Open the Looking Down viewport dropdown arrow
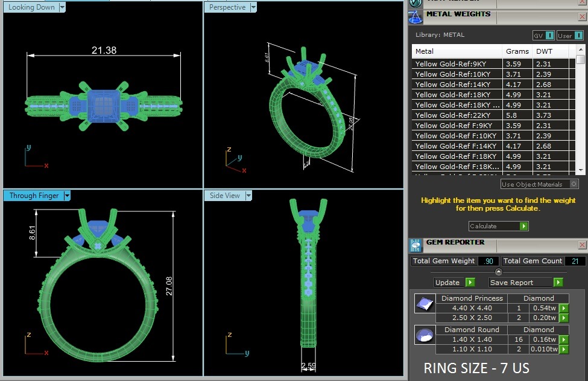This screenshot has width=588, height=381. [x=62, y=7]
